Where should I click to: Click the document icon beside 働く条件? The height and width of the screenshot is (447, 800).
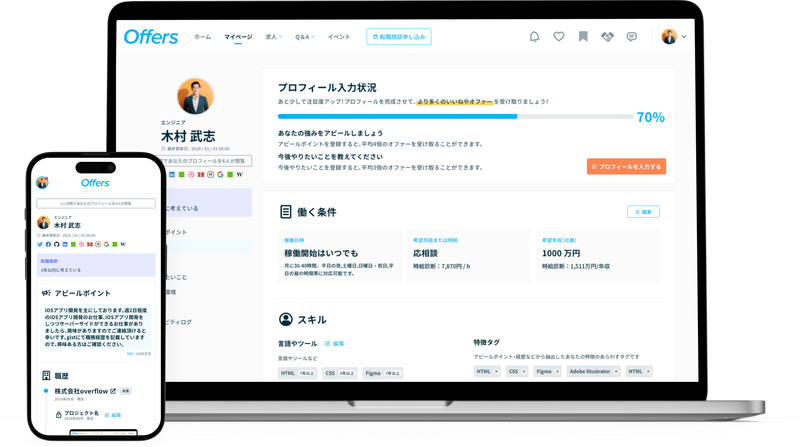coord(286,212)
